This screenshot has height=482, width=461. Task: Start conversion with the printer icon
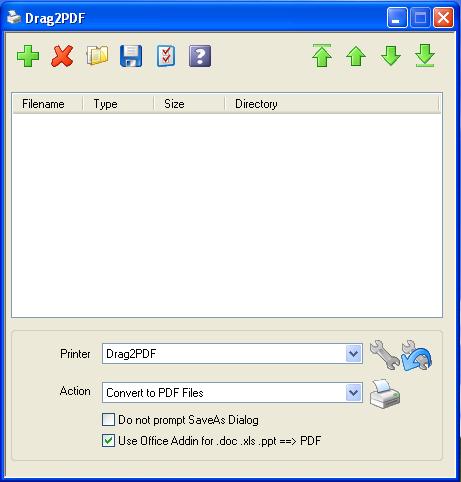click(385, 394)
